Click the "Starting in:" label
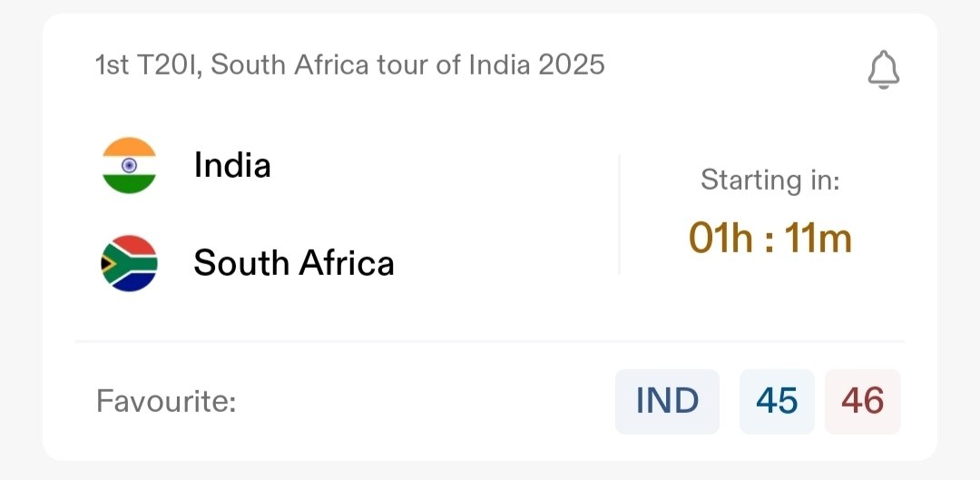 coord(769,180)
